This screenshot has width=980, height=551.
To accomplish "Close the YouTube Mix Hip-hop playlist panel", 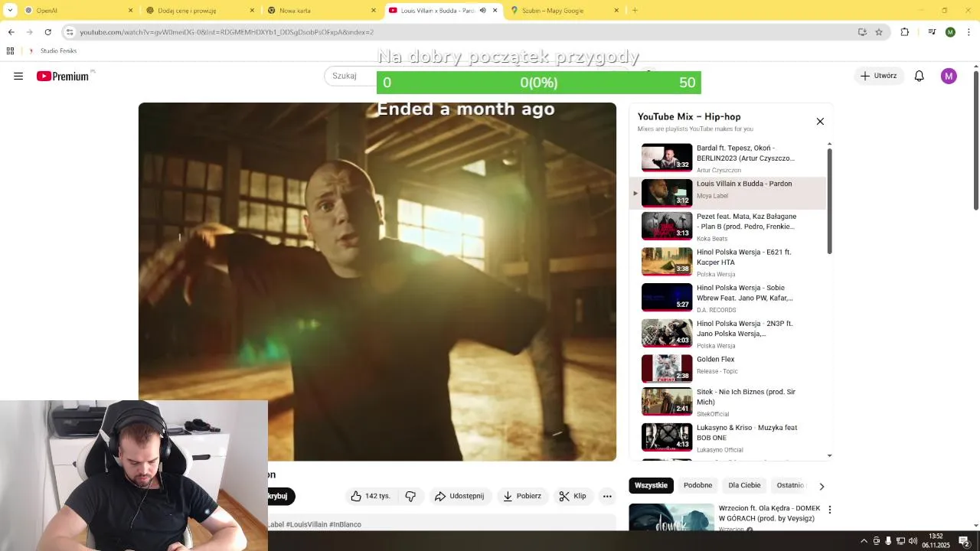I will (x=820, y=121).
